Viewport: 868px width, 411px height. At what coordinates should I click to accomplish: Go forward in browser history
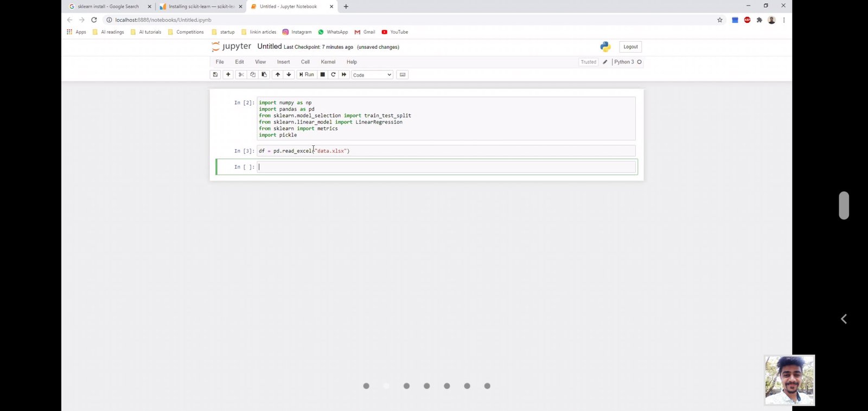[x=82, y=20]
